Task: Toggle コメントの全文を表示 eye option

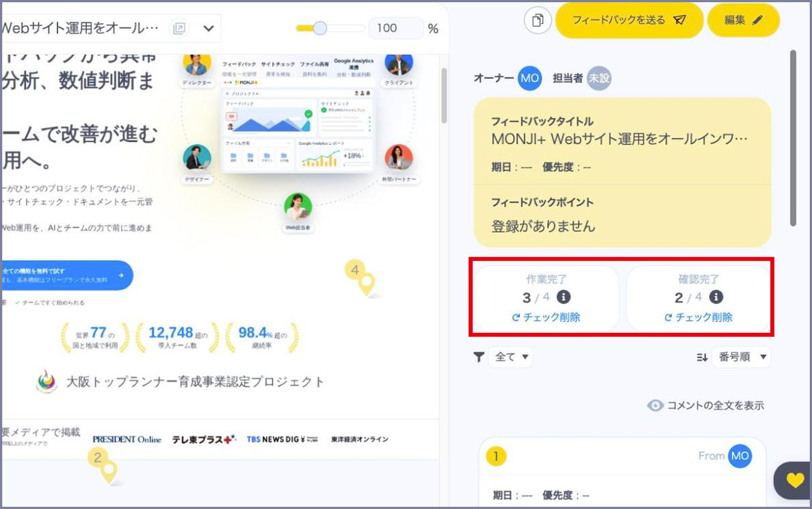Action: [x=706, y=406]
